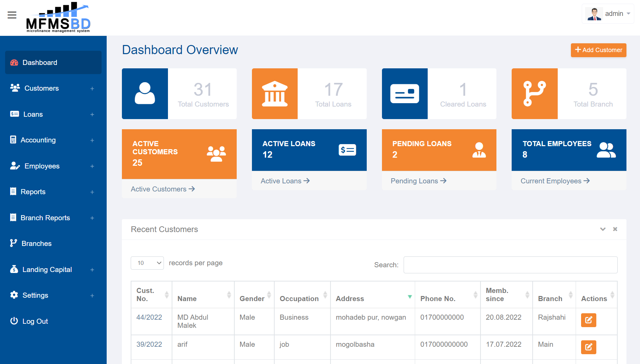Expand the Loans submenu plus sign
Screen dimensions: 640x364
pyautogui.click(x=92, y=115)
